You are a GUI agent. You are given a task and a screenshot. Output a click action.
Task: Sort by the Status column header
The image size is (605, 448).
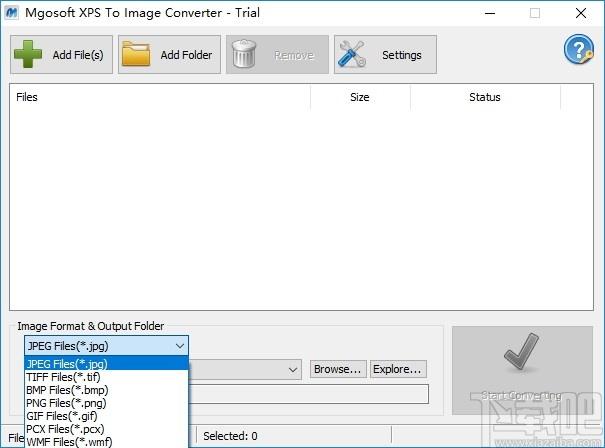click(x=485, y=97)
